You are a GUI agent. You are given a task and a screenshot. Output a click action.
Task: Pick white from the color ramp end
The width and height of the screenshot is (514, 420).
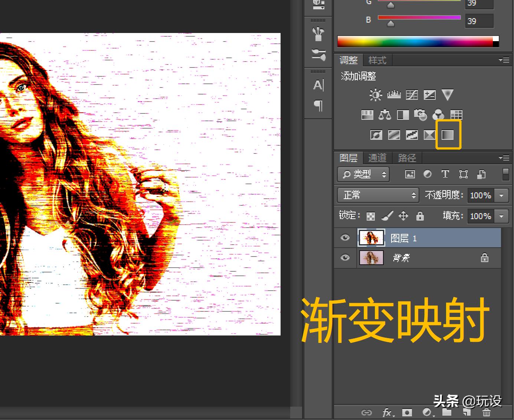[496, 39]
